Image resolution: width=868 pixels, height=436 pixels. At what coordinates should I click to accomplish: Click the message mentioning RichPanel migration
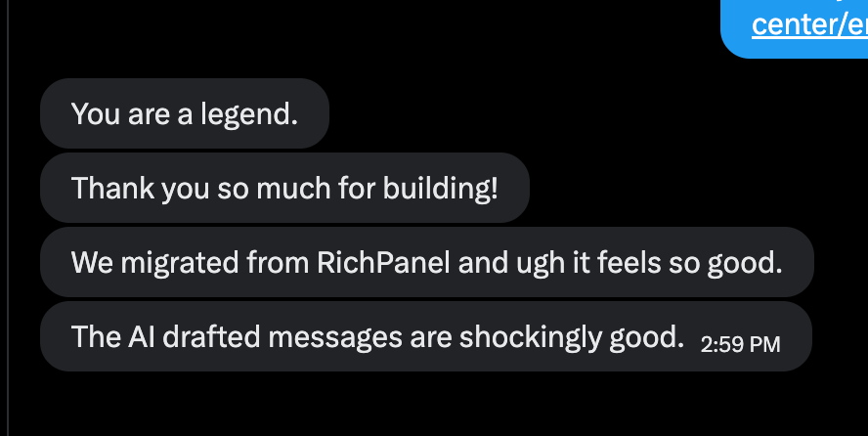[x=427, y=262]
